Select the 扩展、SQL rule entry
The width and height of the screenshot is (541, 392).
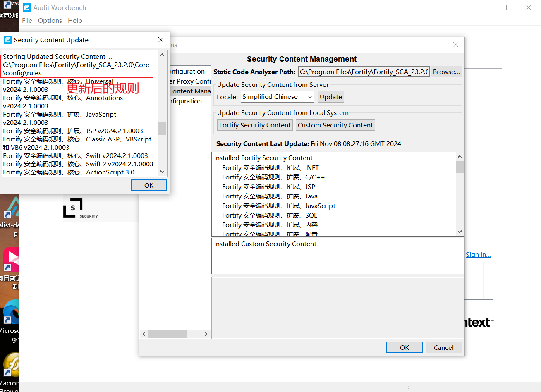coord(270,215)
